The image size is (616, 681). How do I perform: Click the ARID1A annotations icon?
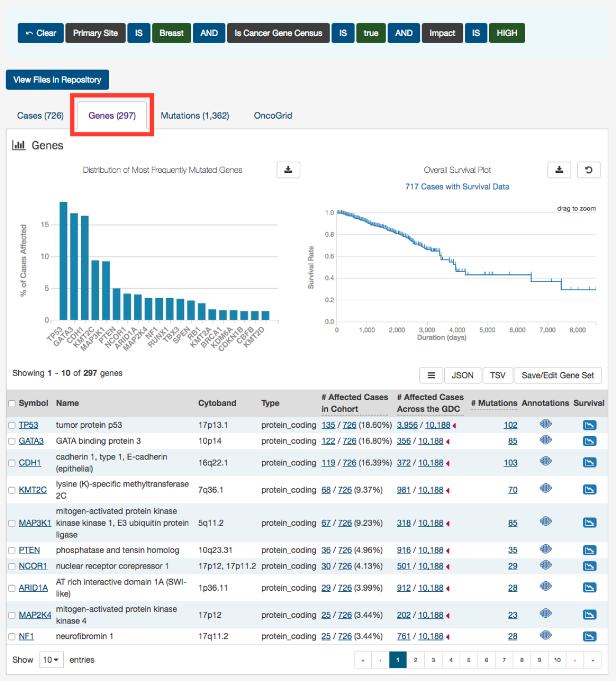[546, 586]
